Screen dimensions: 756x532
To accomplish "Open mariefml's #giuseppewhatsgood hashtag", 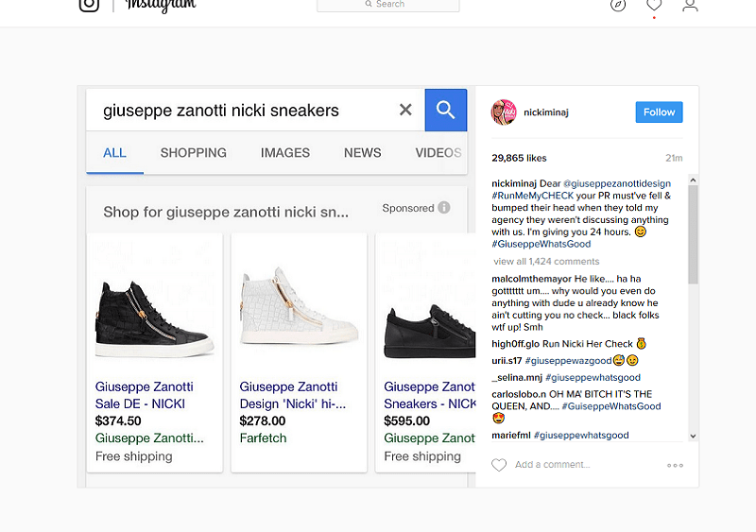I will [x=581, y=436].
